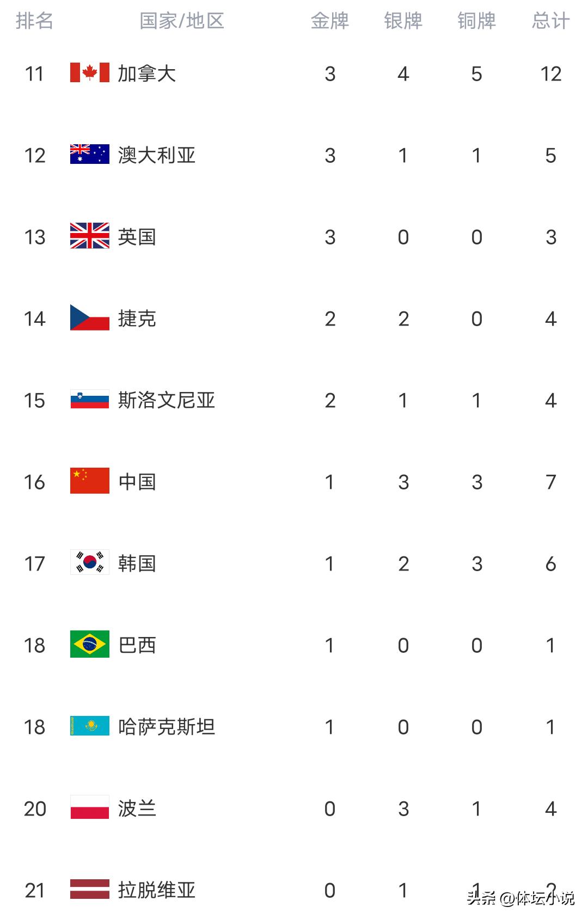Click the 国家/地区 column header
This screenshot has height=919, width=588.
click(x=182, y=21)
